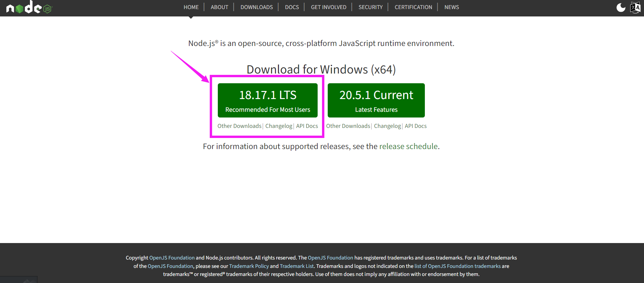Open the ABOUT menu item
This screenshot has height=283, width=644.
[x=219, y=7]
